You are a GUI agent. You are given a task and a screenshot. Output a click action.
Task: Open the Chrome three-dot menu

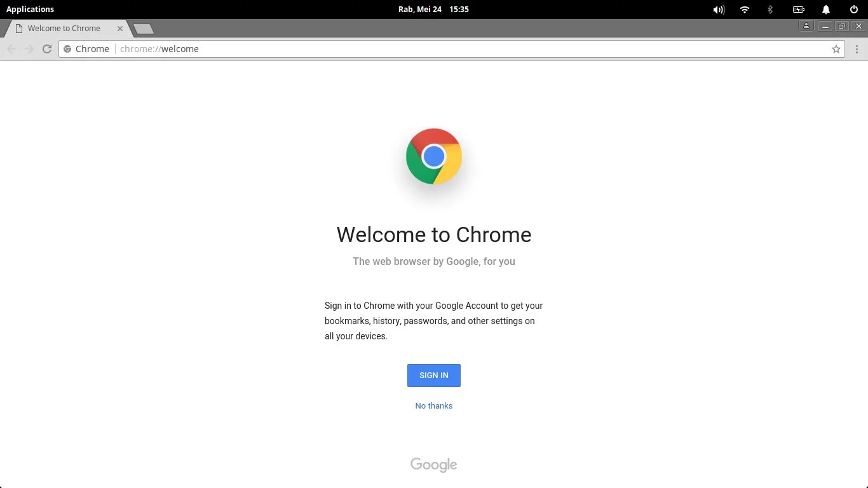tap(857, 49)
